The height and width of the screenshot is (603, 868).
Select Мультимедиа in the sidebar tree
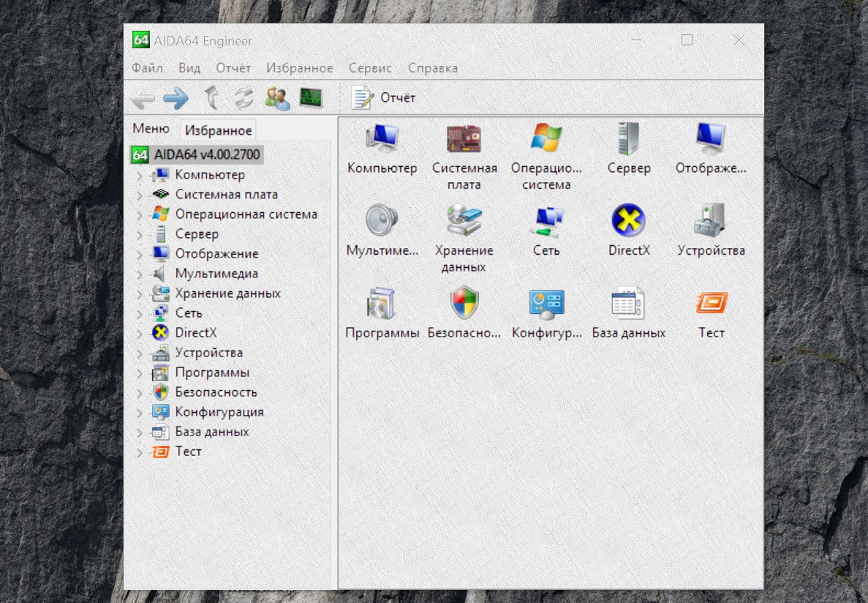[x=216, y=273]
